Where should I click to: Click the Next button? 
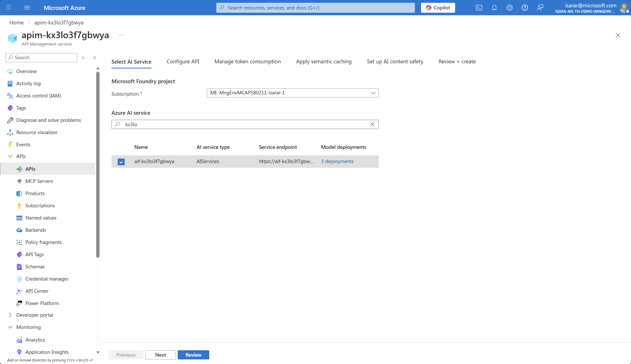pos(160,355)
